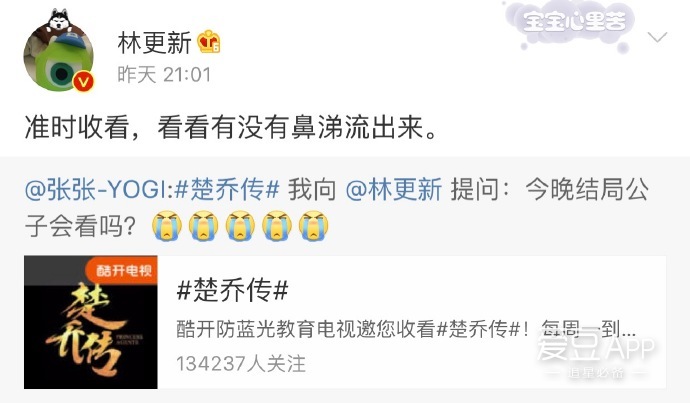Viewport: 690px width, 403px height.
Task: Tap the 134237人关注 follower count
Action: click(241, 363)
